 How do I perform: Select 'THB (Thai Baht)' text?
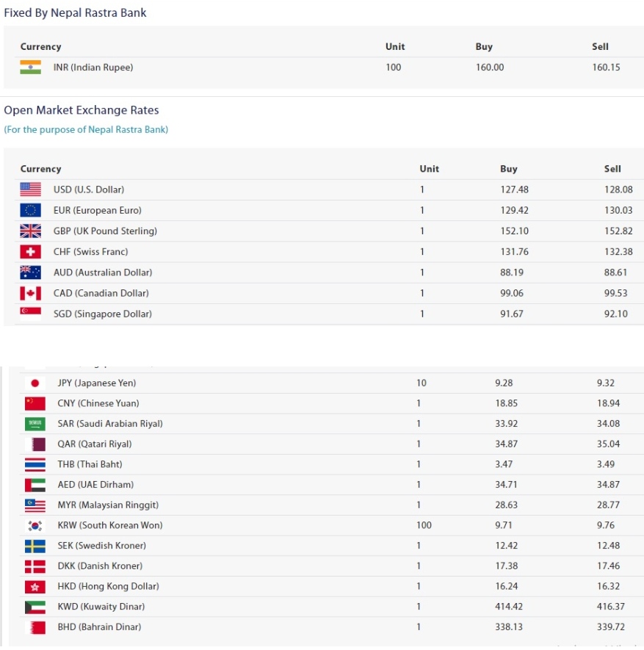point(90,464)
